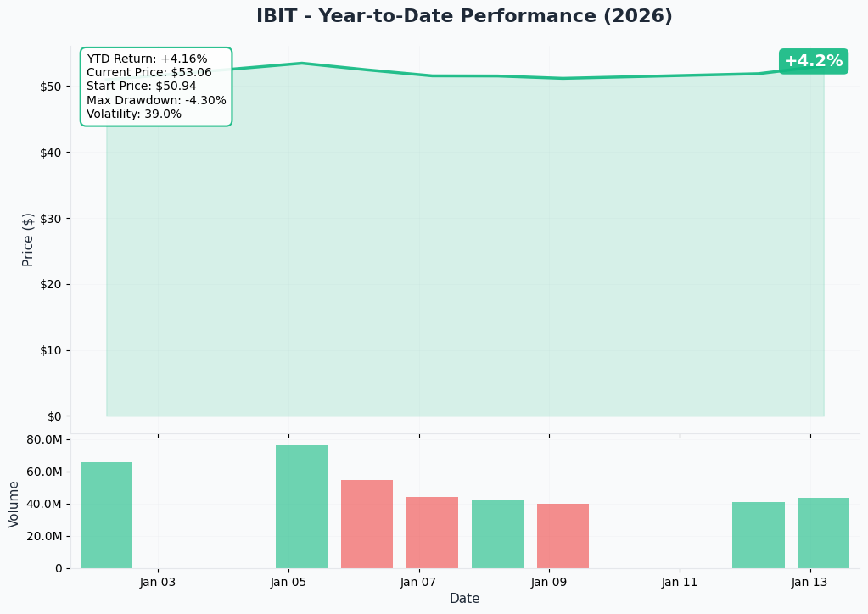This screenshot has height=614, width=868.
Task: Select the "YTD Return: +4.16%" stat line
Action: (147, 59)
